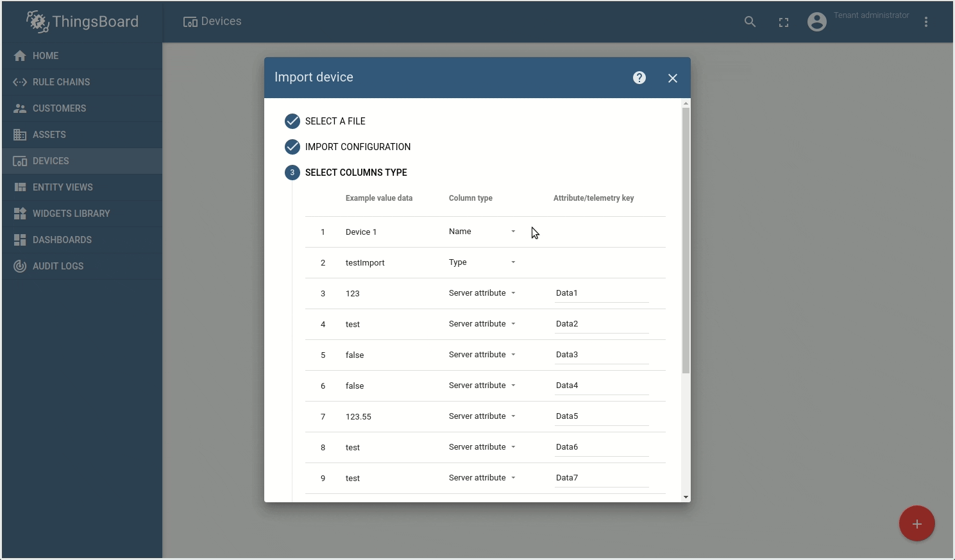Click the Select a File step checkmark

pyautogui.click(x=292, y=121)
